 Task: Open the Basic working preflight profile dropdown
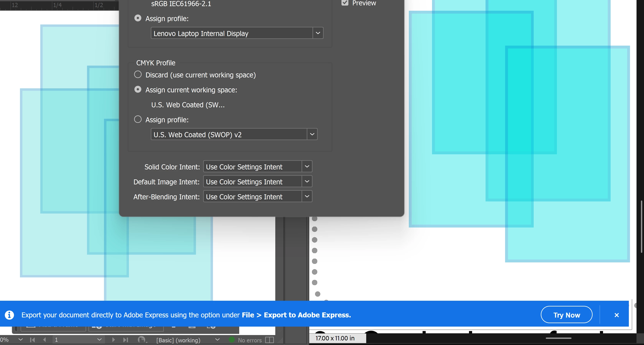point(217,340)
